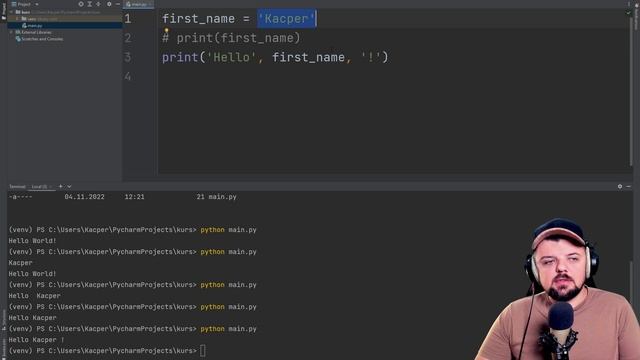Click the Project tool window side tab
Viewport: 640px width, 360px height.
pyautogui.click(x=4, y=11)
